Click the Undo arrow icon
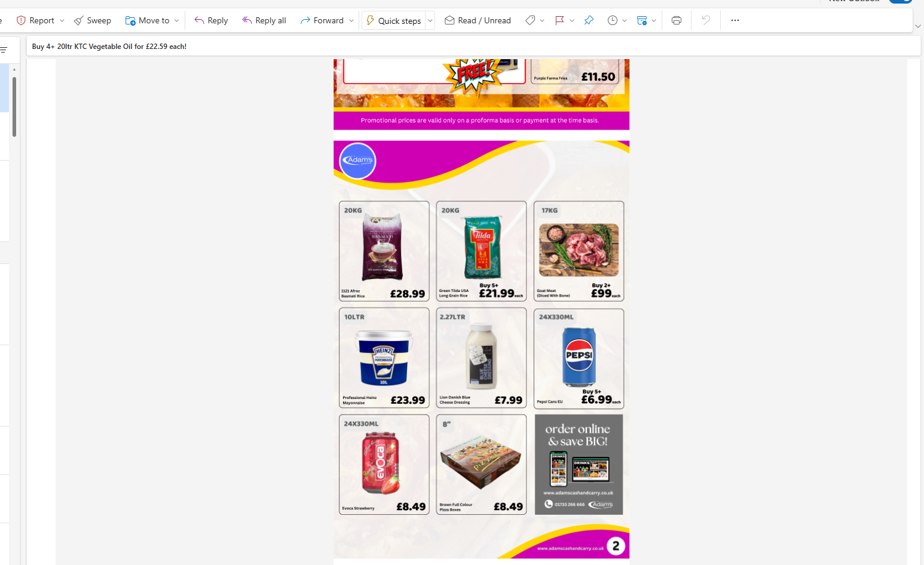The width and height of the screenshot is (924, 565). (x=706, y=20)
